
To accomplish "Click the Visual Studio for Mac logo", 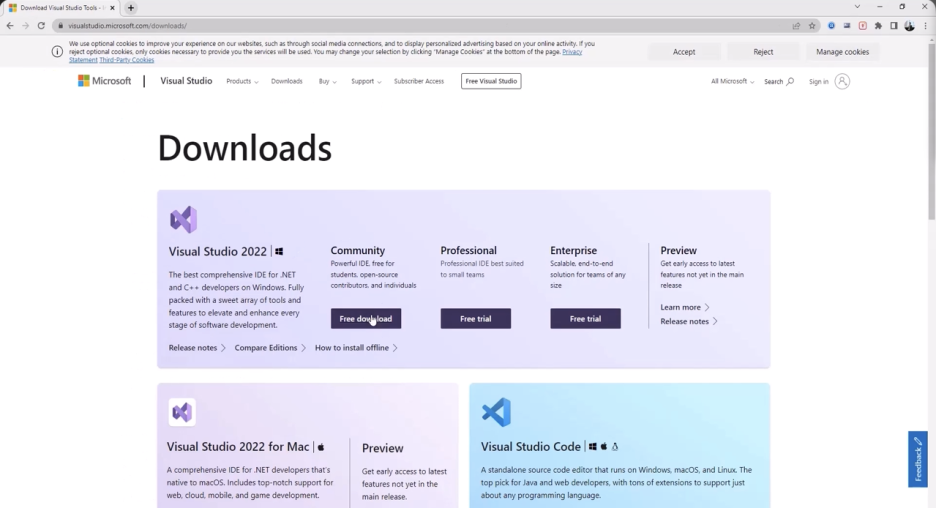I will click(x=182, y=412).
